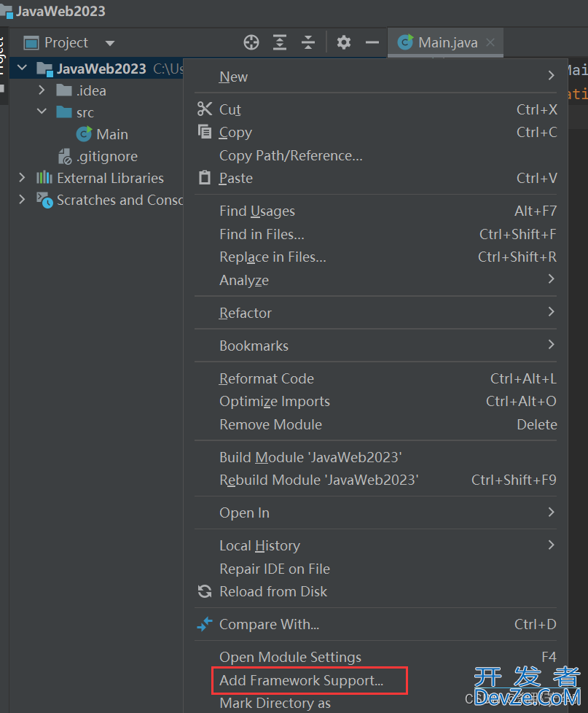Select .gitignore file in project tree
Screen dimensions: 588x713
(98, 156)
